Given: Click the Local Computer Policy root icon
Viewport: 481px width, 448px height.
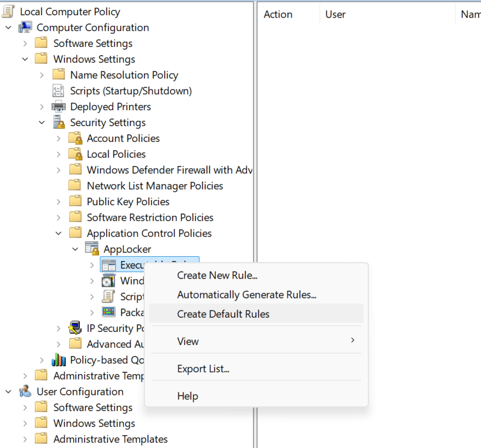Looking at the screenshot, I should pos(8,12).
